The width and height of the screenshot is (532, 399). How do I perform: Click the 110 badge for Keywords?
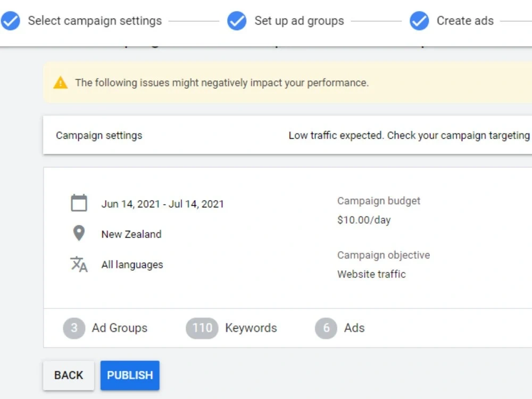click(x=202, y=328)
